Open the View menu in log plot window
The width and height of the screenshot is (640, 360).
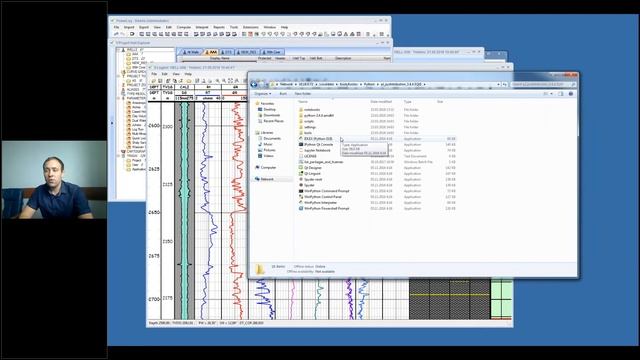(176, 74)
